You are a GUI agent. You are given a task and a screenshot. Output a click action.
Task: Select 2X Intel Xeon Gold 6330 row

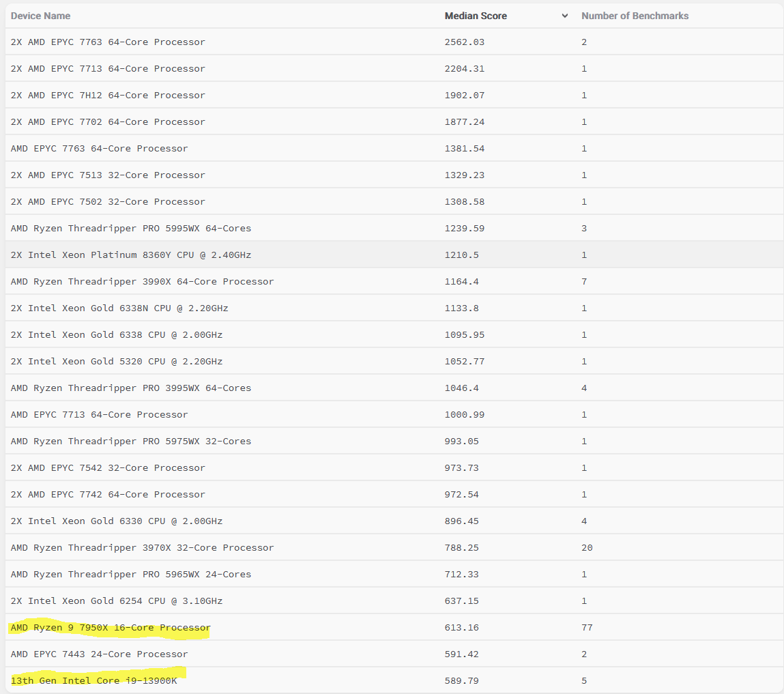pyautogui.click(x=394, y=521)
